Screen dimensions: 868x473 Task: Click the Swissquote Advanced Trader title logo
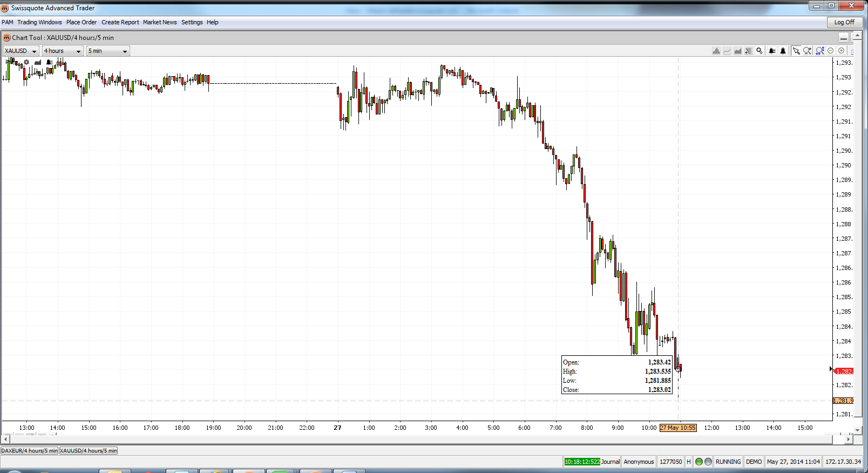(5, 8)
